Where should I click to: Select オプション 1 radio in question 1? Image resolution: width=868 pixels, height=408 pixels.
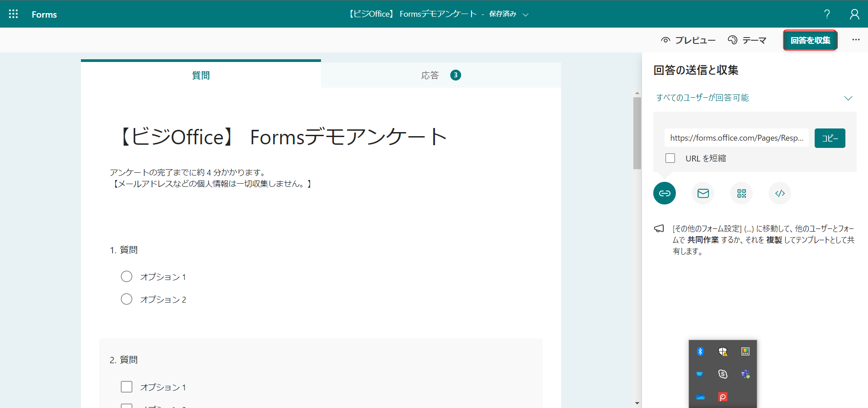coord(127,276)
